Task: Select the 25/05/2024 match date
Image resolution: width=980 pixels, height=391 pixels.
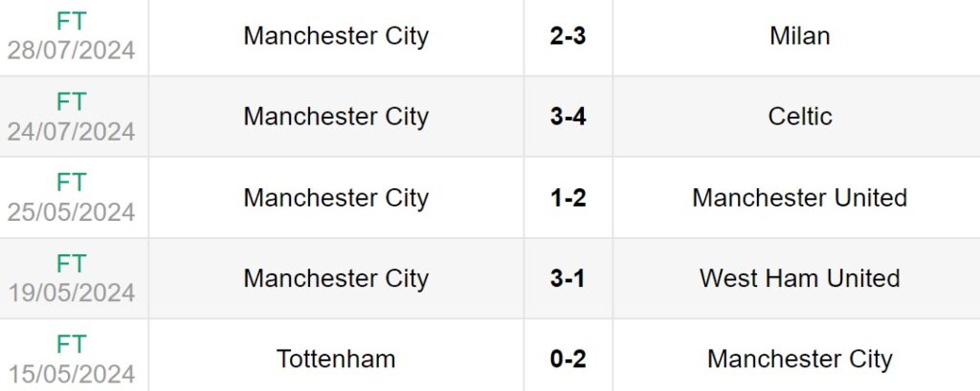Action: point(72,211)
